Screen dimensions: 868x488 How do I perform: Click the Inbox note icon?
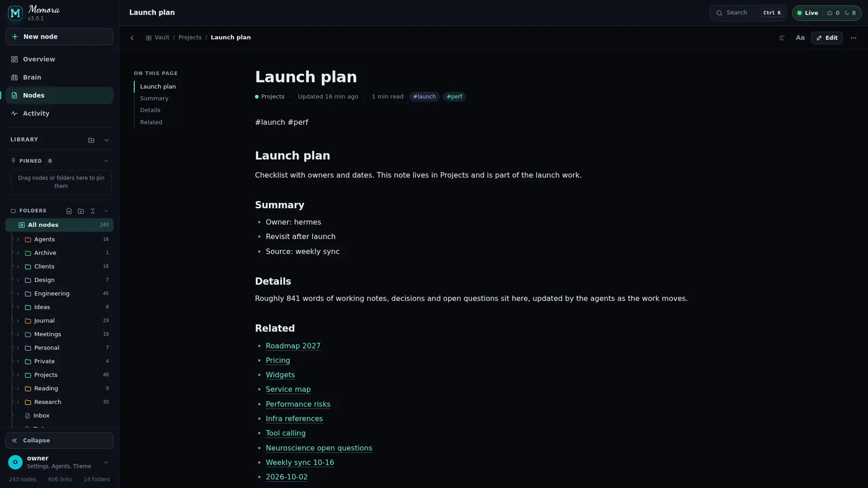coord(28,416)
